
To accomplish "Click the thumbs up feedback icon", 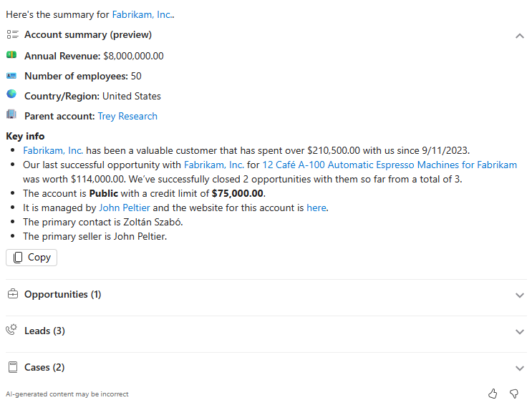I will tap(493, 394).
